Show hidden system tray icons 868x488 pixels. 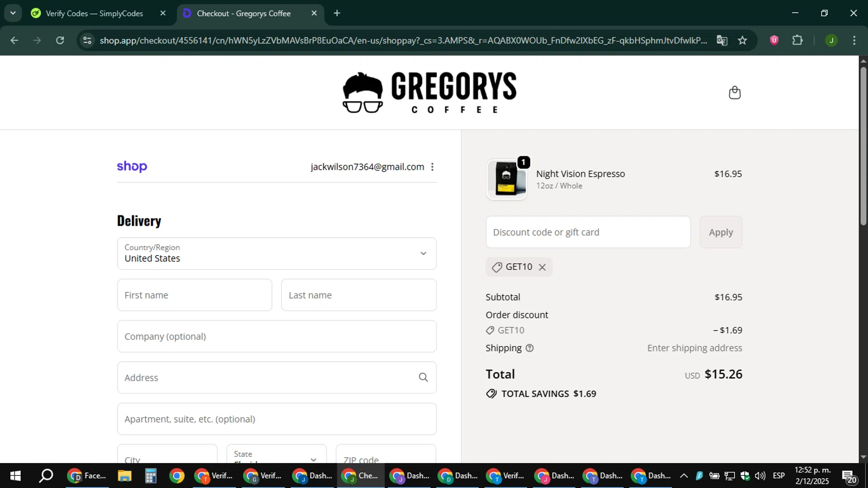pos(683,476)
